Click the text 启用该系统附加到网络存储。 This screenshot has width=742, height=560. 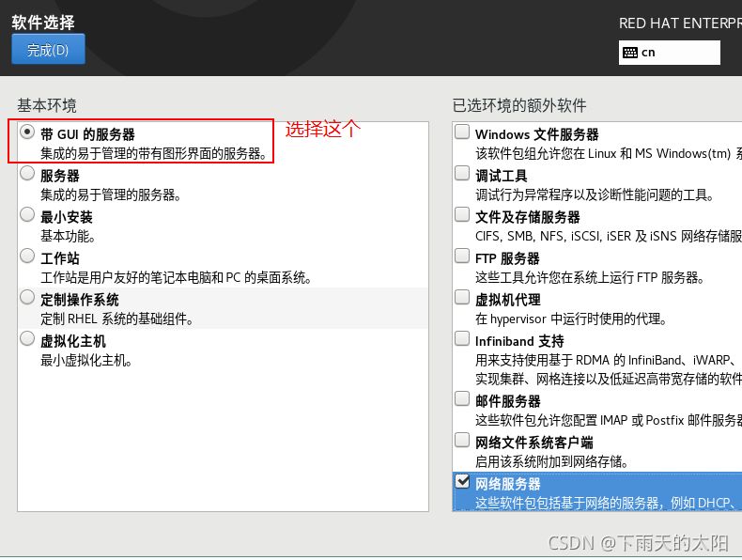[551, 461]
